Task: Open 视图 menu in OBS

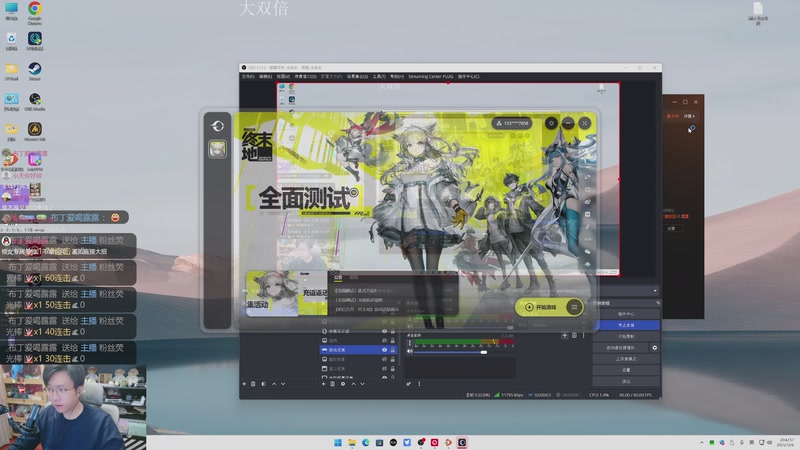Action: pos(283,77)
